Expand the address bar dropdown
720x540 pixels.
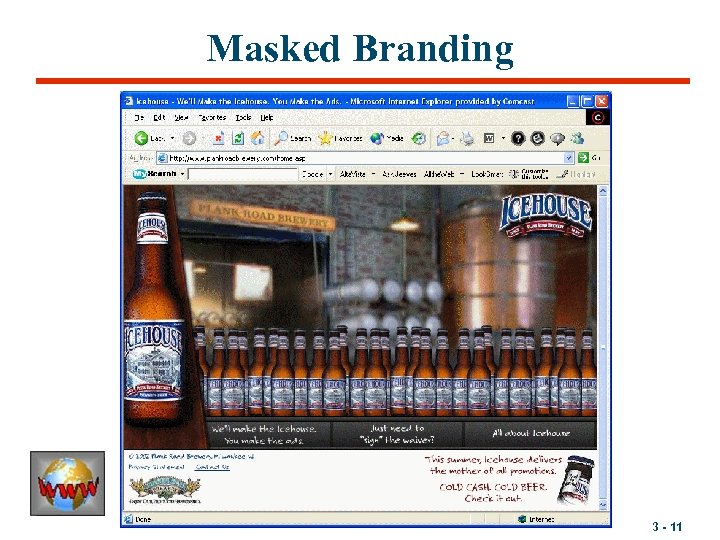pos(568,158)
